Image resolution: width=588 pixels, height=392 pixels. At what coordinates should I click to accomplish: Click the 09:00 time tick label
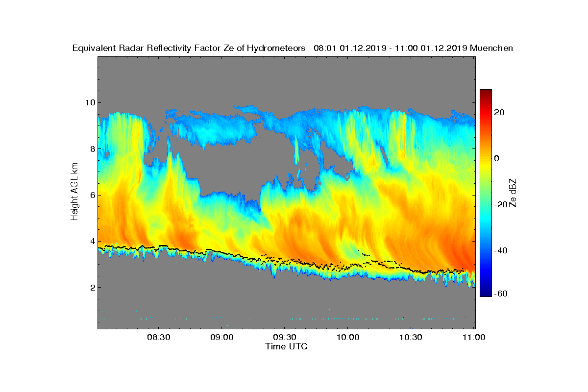(221, 337)
